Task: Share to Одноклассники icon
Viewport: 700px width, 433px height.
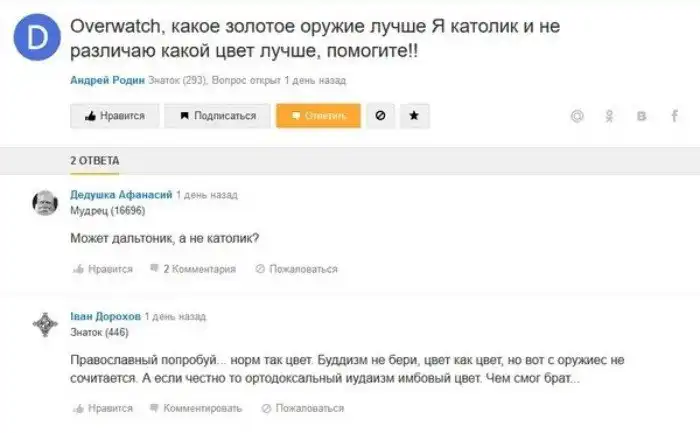Action: (609, 116)
